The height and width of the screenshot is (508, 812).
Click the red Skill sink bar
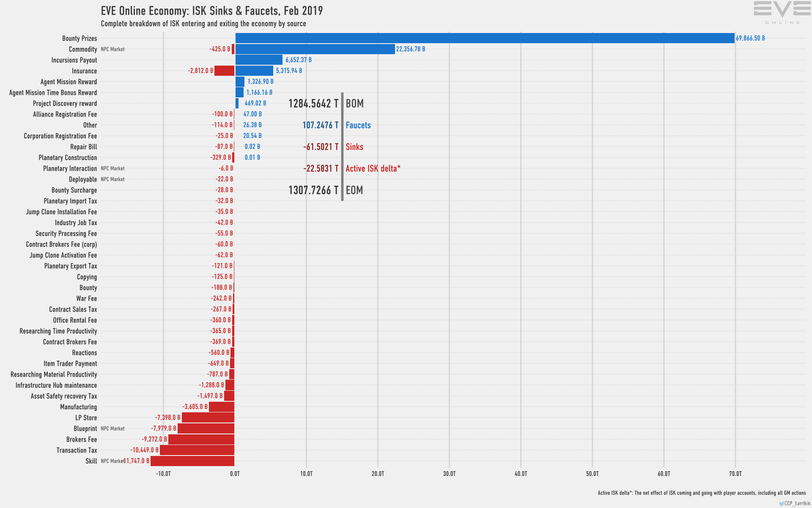192,461
